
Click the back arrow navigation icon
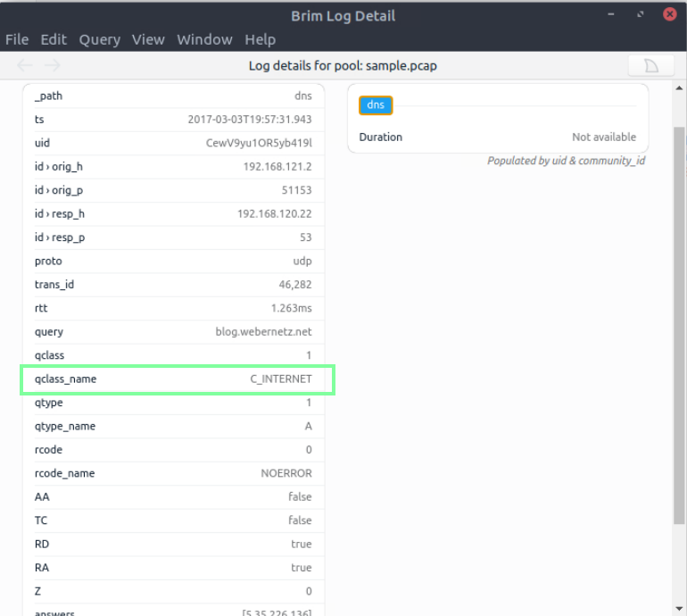[25, 65]
